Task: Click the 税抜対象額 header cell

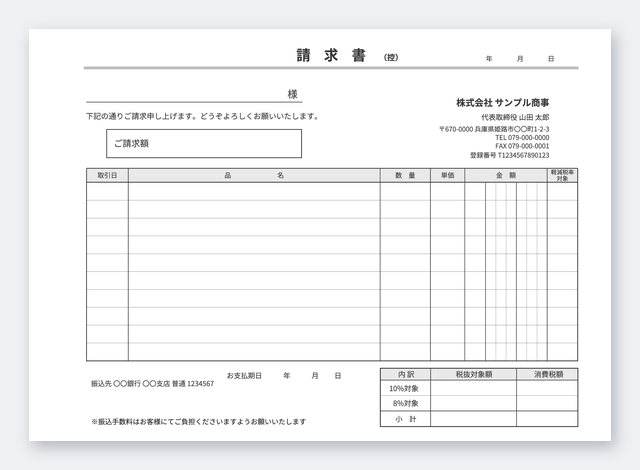Action: pos(473,375)
